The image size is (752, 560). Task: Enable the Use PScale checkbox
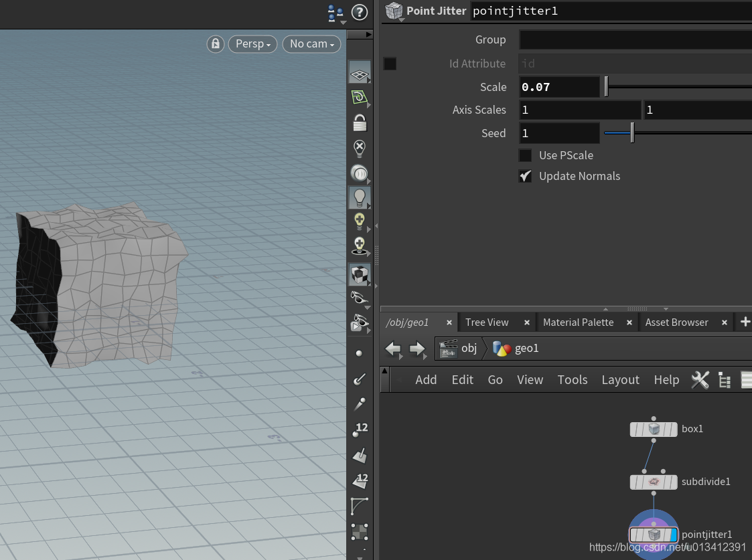tap(525, 155)
